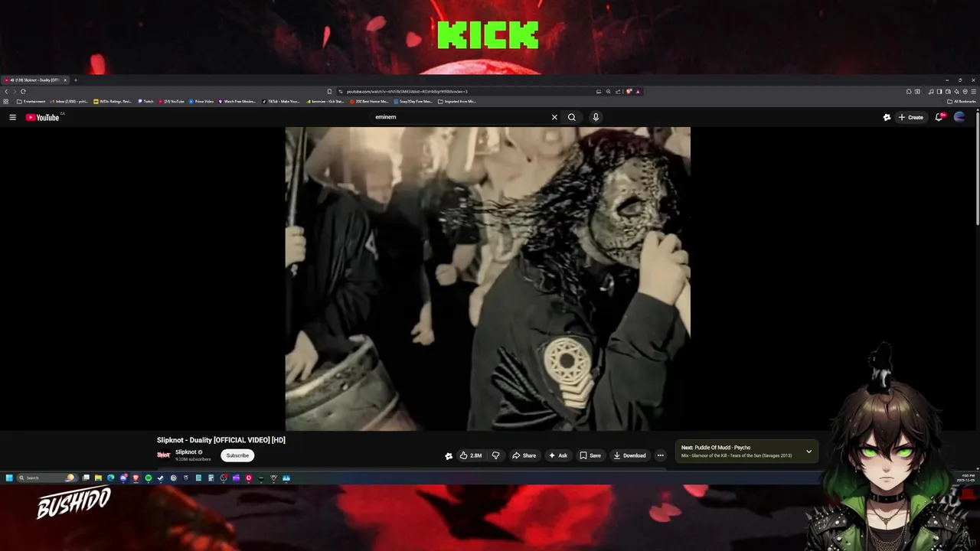980x551 pixels.
Task: Download the video
Action: [629, 455]
